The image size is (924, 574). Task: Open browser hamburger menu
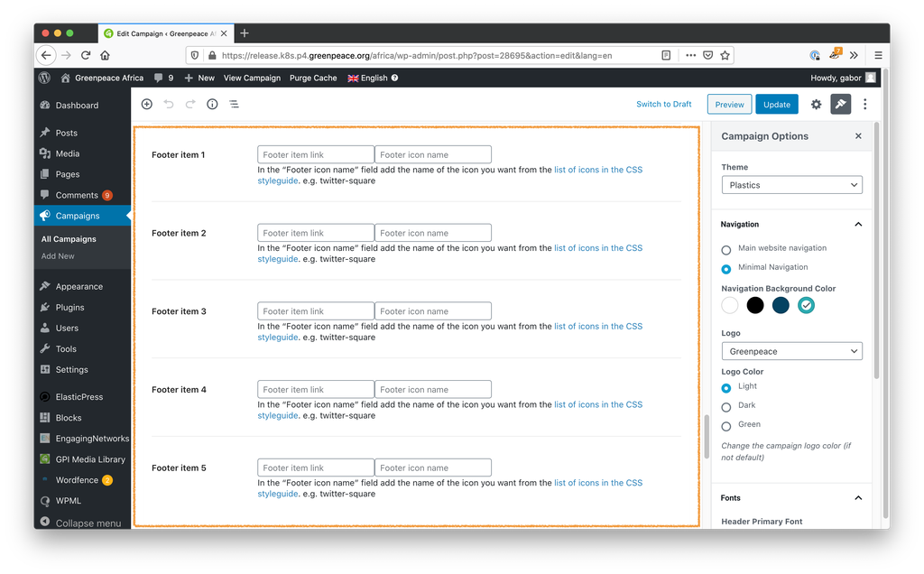[x=878, y=55]
